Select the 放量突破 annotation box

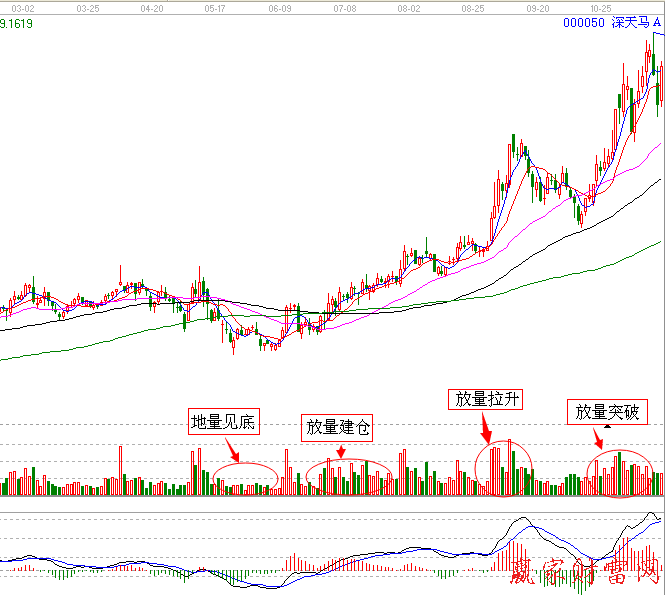click(x=606, y=411)
